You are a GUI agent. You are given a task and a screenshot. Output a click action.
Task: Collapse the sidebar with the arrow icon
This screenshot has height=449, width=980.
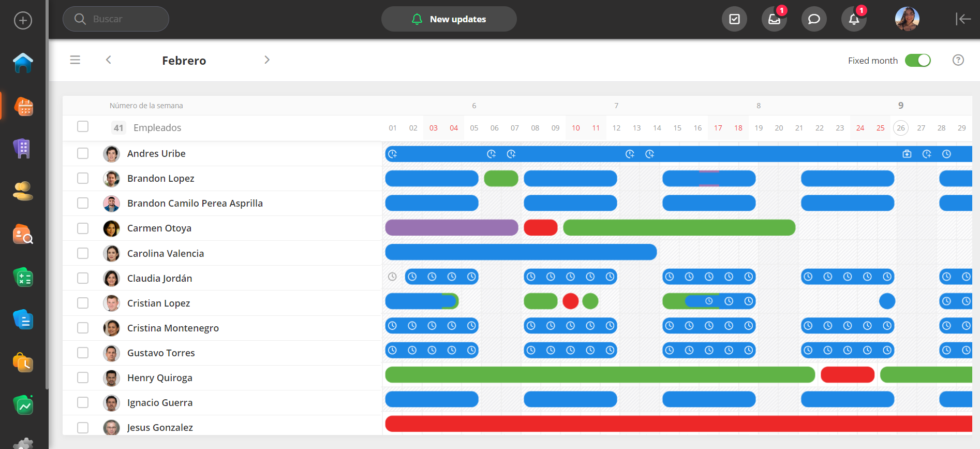[962, 19]
